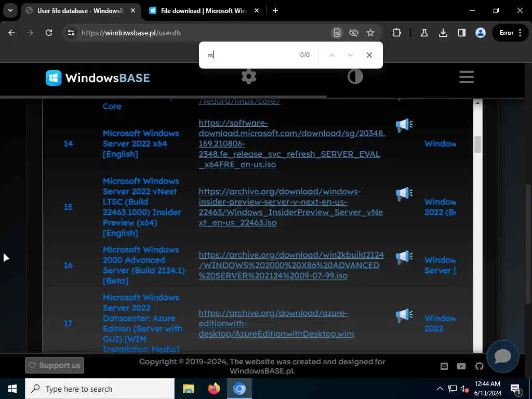This screenshot has width=532, height=399.
Task: Click the megaphone report icon for row 17
Action: 404,315
